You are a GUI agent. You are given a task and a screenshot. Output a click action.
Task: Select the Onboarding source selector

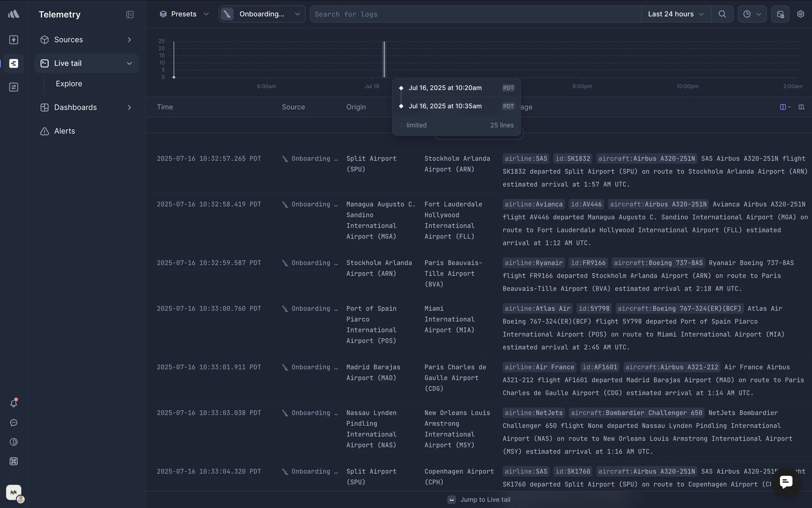(x=262, y=14)
